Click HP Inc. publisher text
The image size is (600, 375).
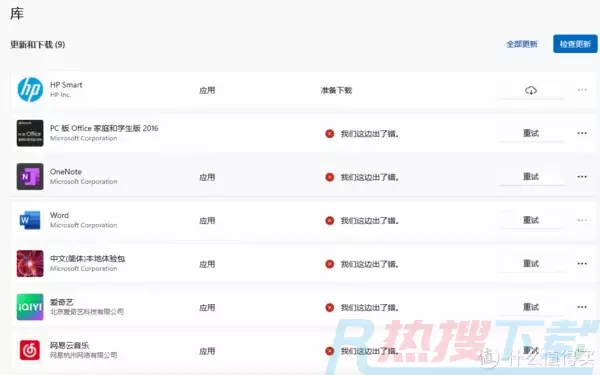click(x=60, y=95)
